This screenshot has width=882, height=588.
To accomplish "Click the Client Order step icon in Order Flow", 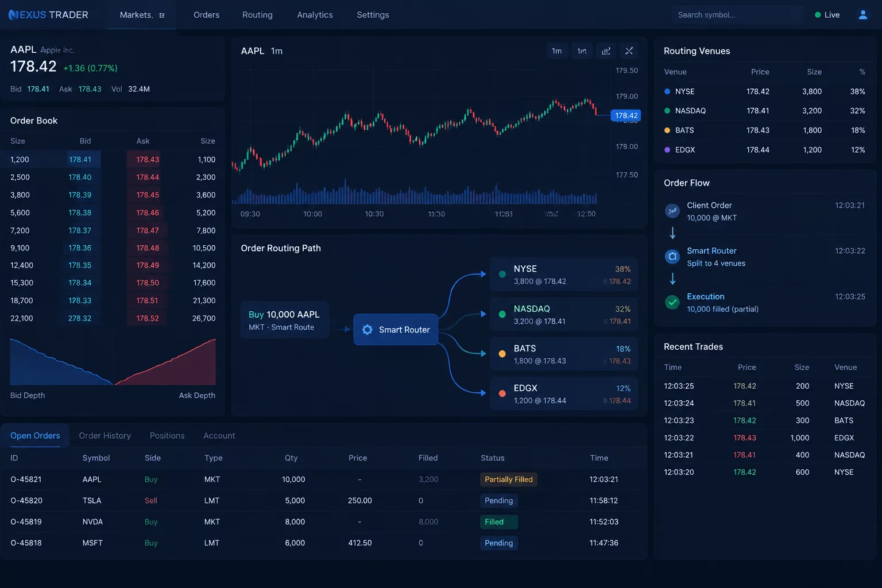I will [672, 211].
